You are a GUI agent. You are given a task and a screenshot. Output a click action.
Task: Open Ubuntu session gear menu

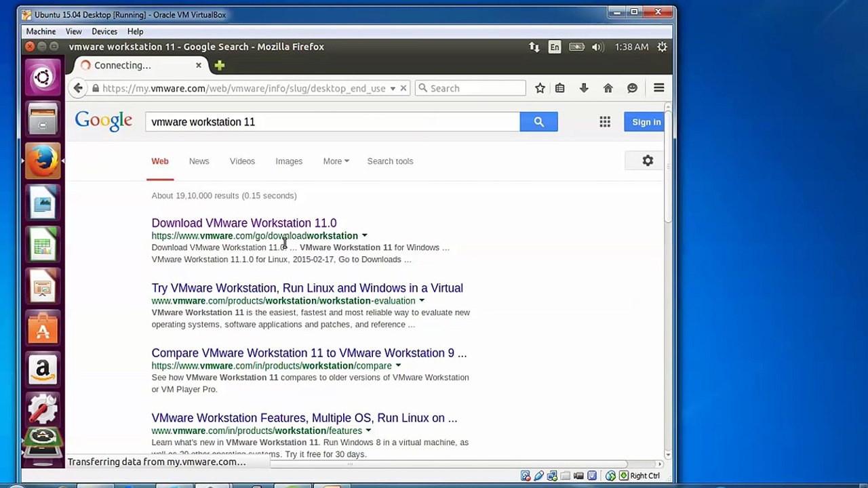point(662,47)
